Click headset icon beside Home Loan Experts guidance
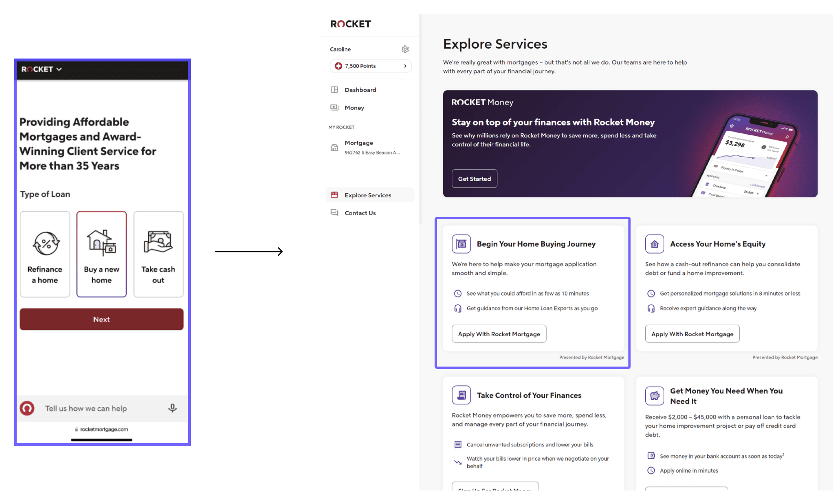The width and height of the screenshot is (833, 504). [x=458, y=308]
